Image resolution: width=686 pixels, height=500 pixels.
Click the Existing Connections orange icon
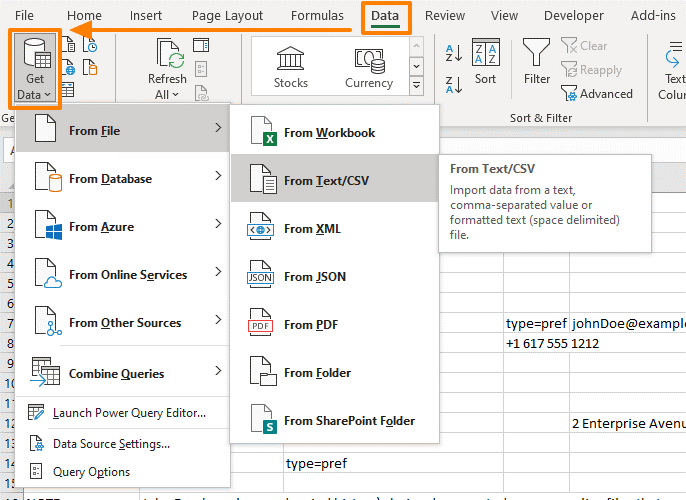tap(90, 68)
